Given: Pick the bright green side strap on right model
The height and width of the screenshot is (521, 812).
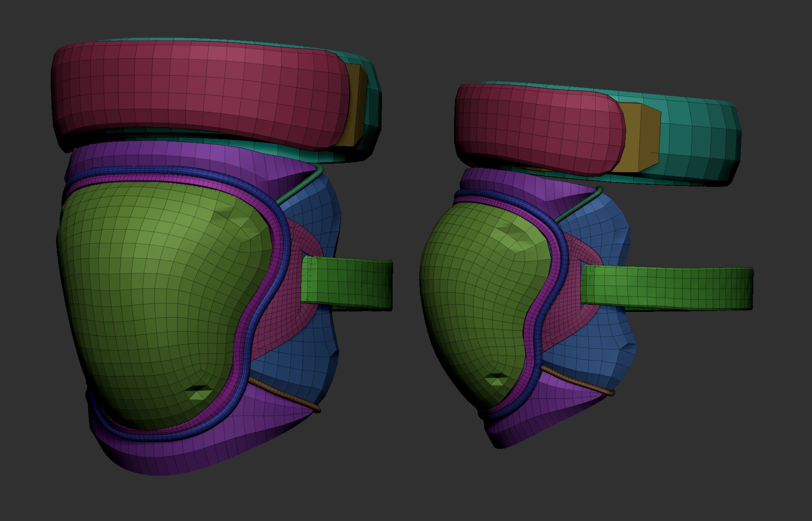Looking at the screenshot, I should pyautogui.click(x=668, y=288).
